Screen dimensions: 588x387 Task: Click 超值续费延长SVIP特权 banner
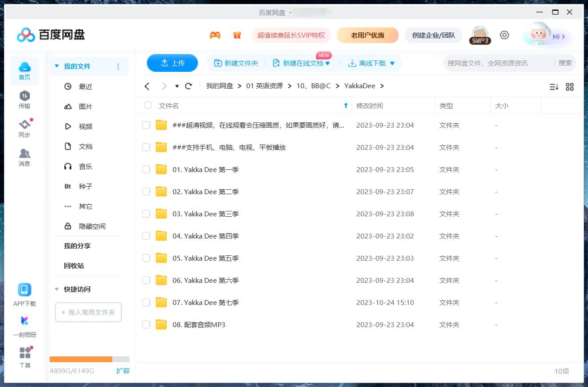291,35
